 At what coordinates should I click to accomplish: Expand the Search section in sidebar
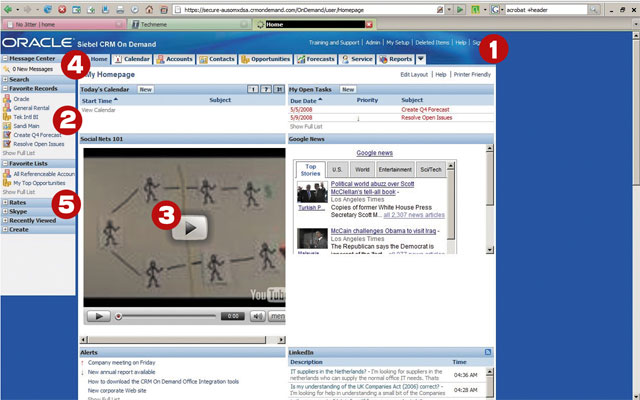click(x=5, y=80)
